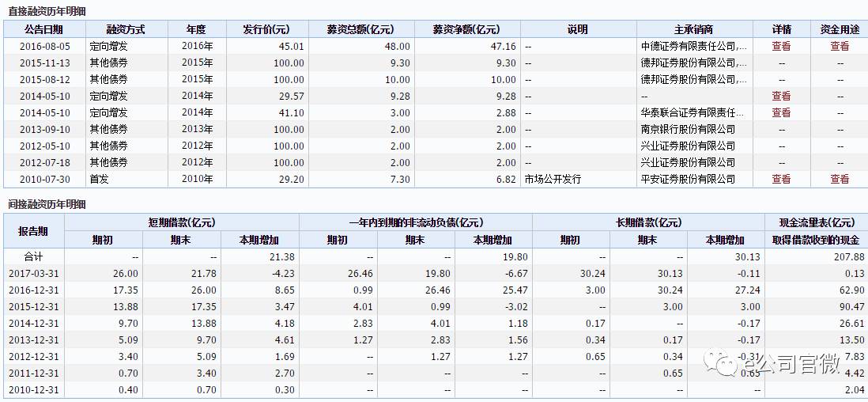Screen dimensions: 868x402
Task: Open 详情 查看 link for 2010-07-30 IPO row
Action: (781, 179)
